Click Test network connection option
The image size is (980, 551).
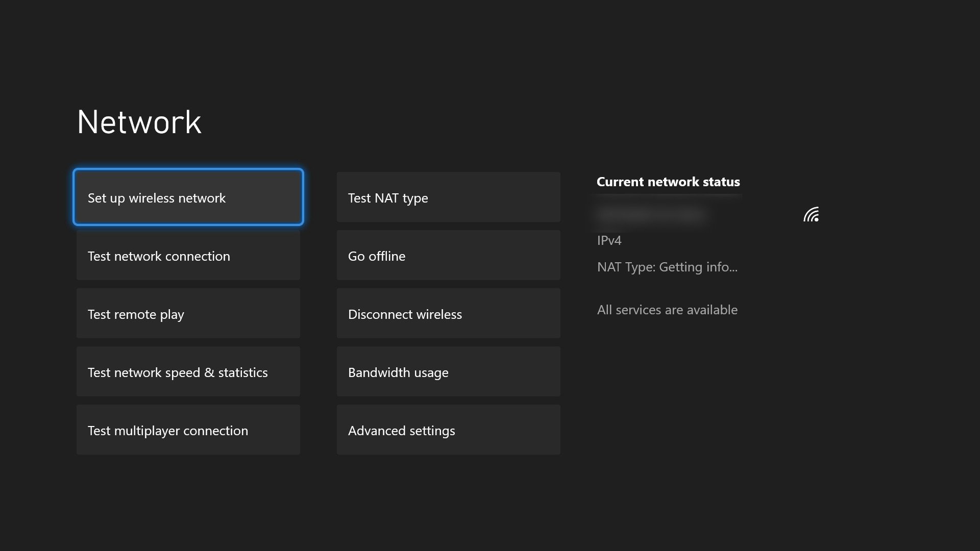(x=188, y=255)
